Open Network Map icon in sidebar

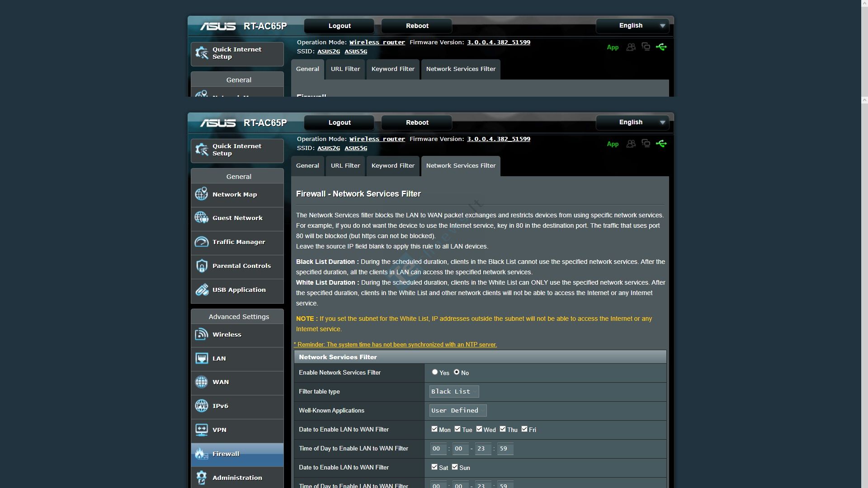201,194
